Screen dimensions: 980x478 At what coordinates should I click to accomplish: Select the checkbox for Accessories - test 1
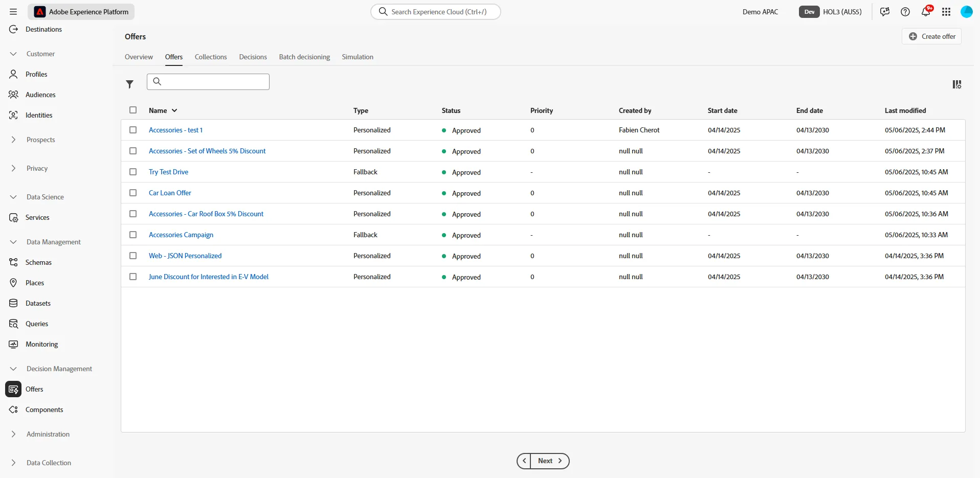[133, 130]
